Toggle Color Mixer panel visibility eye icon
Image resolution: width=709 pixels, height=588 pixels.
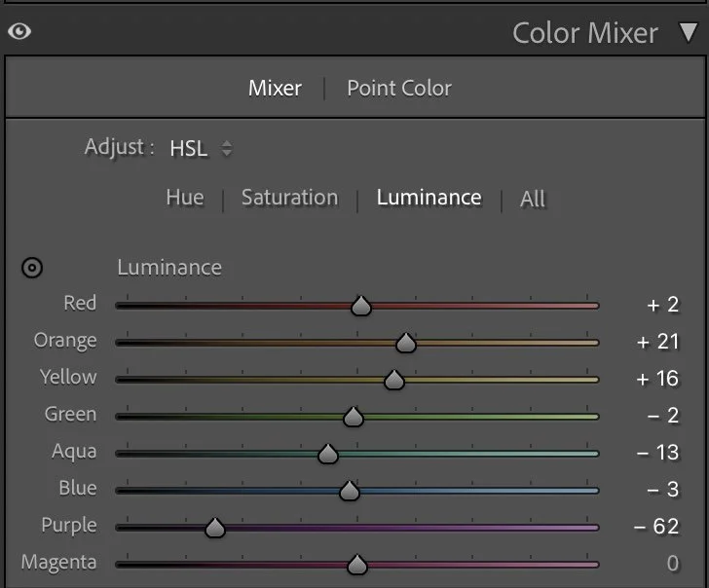pos(19,31)
